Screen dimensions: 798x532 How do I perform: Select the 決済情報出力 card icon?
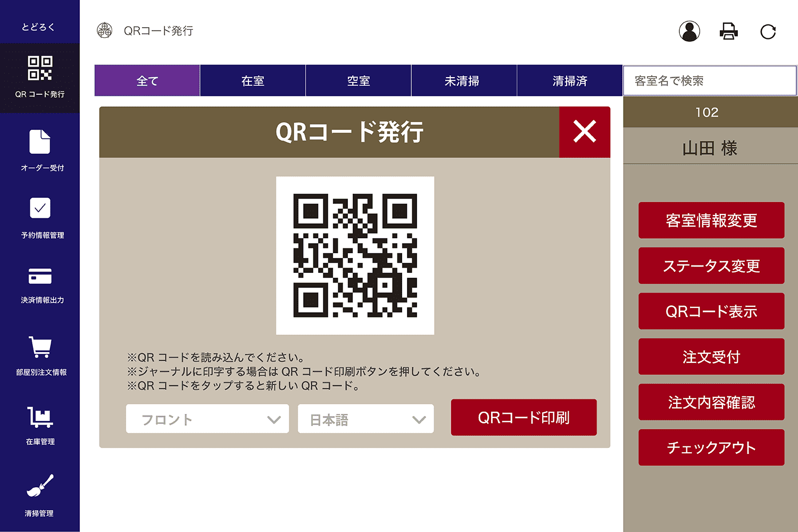[x=40, y=277]
